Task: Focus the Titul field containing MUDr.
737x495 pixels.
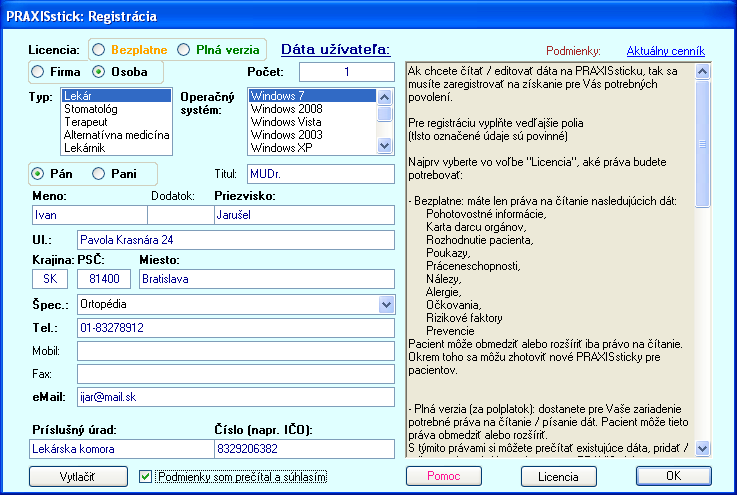Action: point(321,174)
